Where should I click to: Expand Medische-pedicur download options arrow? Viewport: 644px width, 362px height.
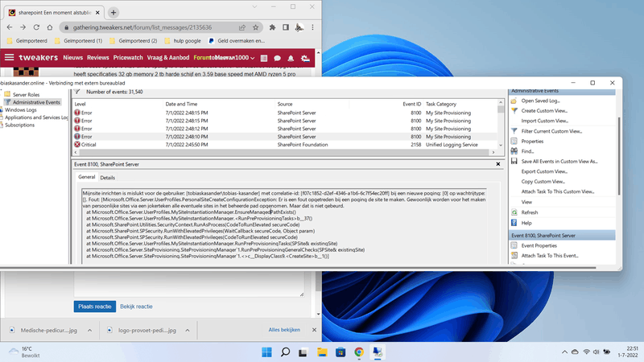pyautogui.click(x=89, y=331)
